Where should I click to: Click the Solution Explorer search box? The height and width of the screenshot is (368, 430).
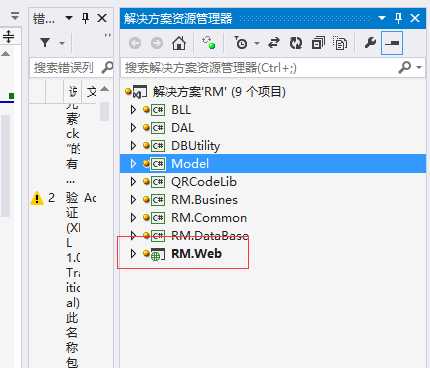260,68
